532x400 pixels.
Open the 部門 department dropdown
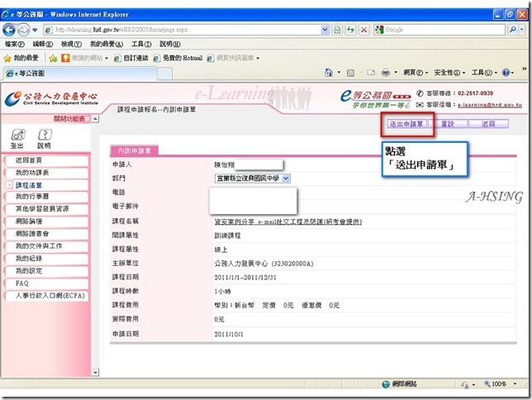point(253,179)
